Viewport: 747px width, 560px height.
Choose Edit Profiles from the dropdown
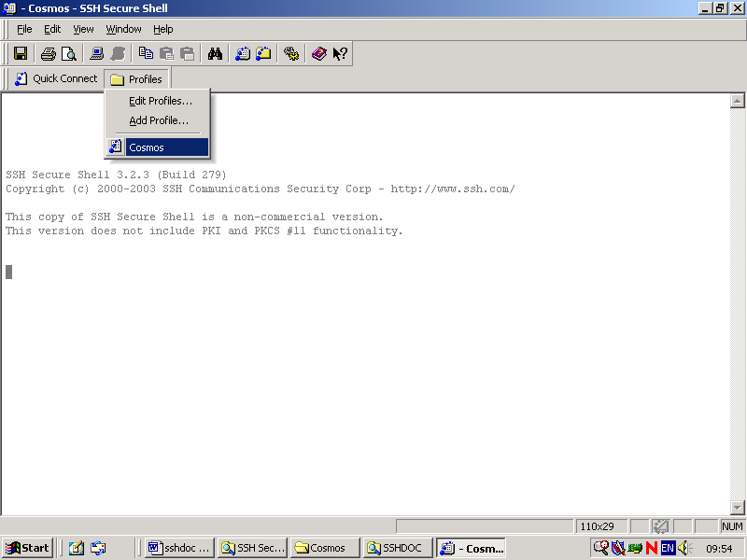160,101
